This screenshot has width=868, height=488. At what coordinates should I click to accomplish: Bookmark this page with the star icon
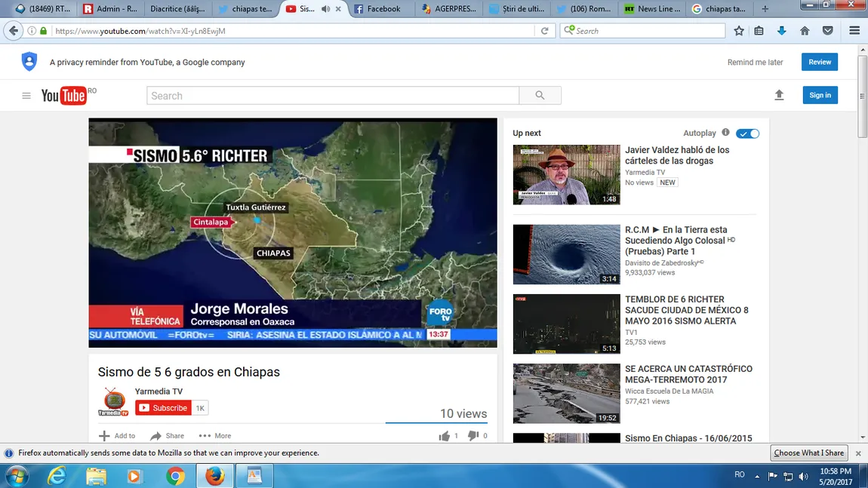pyautogui.click(x=738, y=31)
